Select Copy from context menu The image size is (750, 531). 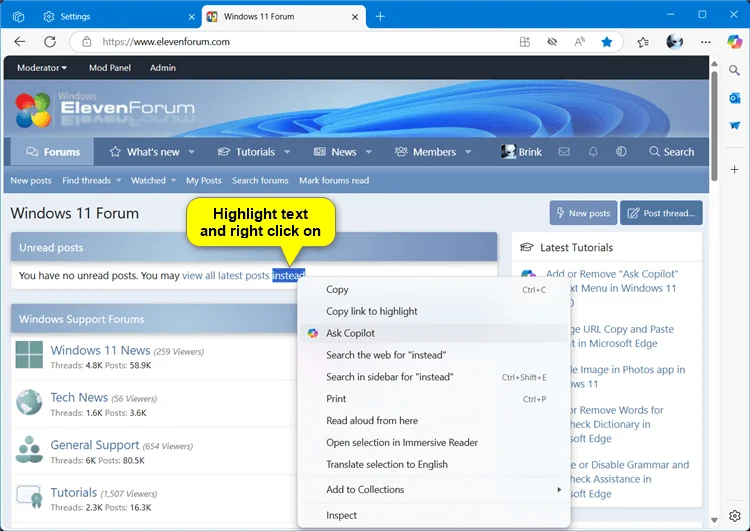[434, 289]
